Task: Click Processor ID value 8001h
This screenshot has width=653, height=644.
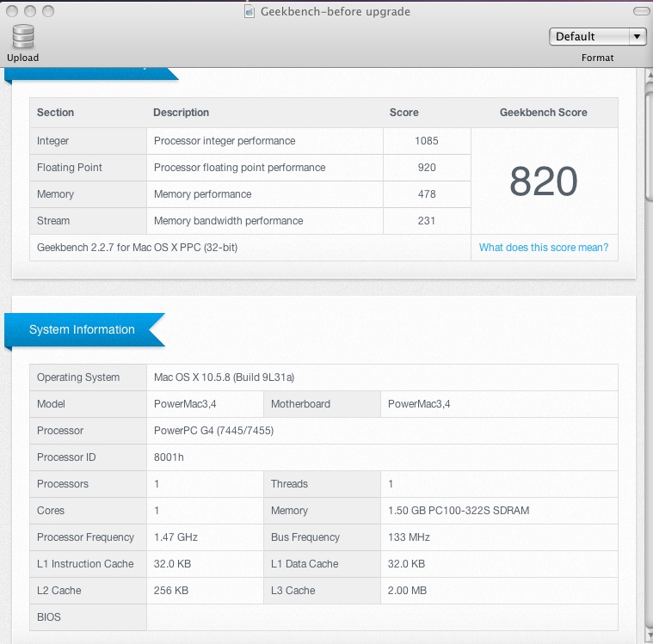Action: click(169, 457)
